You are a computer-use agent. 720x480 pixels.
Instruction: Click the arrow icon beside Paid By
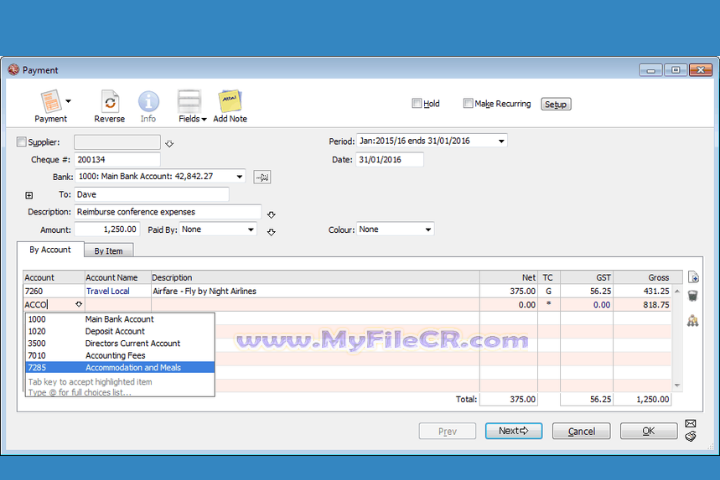(x=271, y=232)
